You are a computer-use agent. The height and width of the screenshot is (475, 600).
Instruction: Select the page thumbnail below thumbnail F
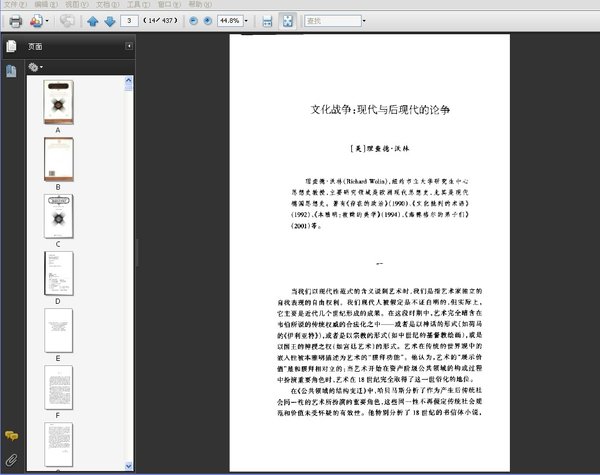(59, 444)
